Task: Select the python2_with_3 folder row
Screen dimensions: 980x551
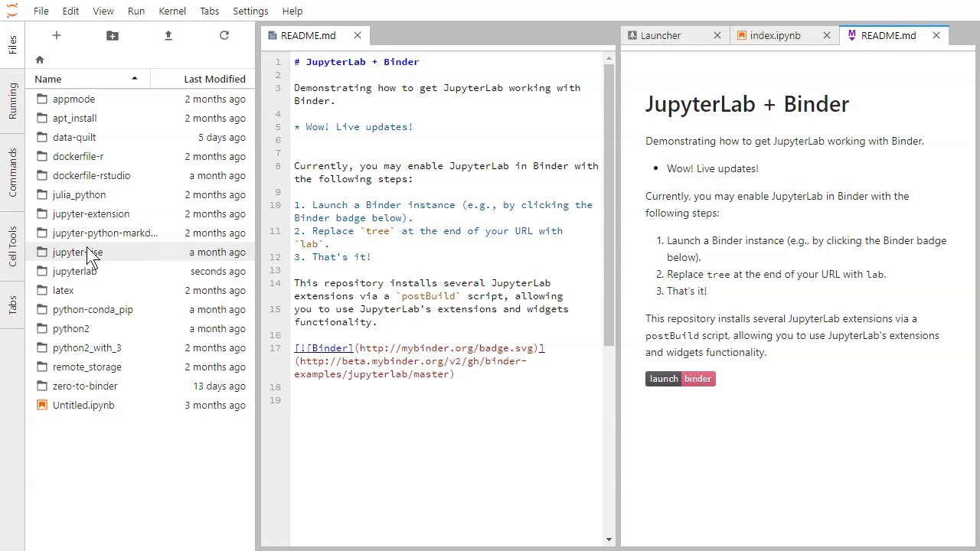Action: [142, 347]
